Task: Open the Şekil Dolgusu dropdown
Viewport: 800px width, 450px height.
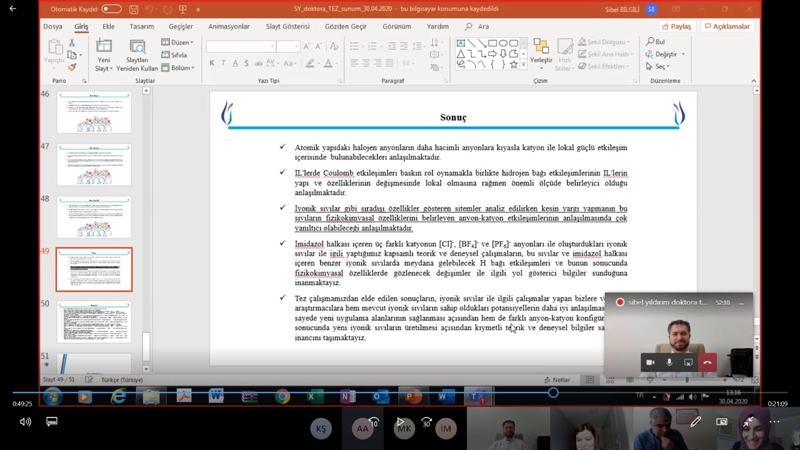Action: click(x=605, y=43)
